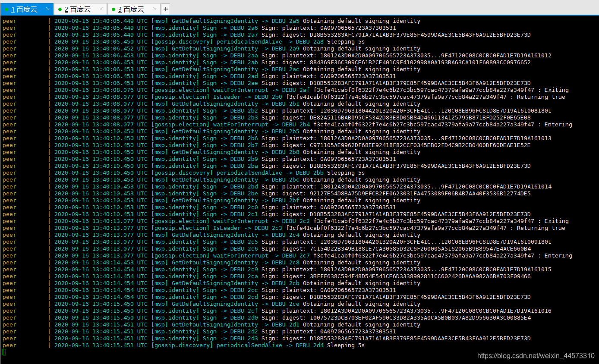The height and width of the screenshot is (364, 599).
Task: Click ': Exiting' on the DEBU 2af line
Action: 553,90
